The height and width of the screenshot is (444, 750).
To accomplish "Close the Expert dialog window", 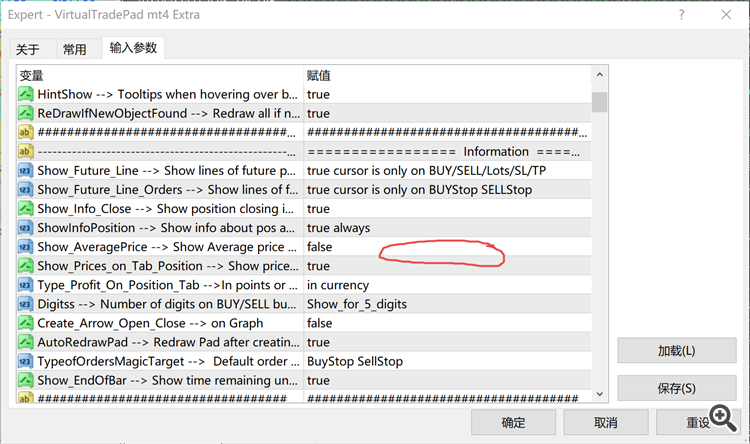I will pos(726,15).
